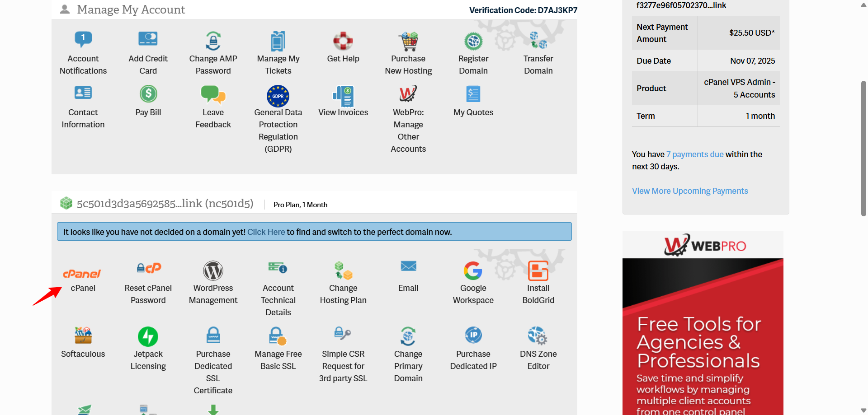Click the scrollbar down arrow
Screen dimensions: 868x415
point(863,410)
